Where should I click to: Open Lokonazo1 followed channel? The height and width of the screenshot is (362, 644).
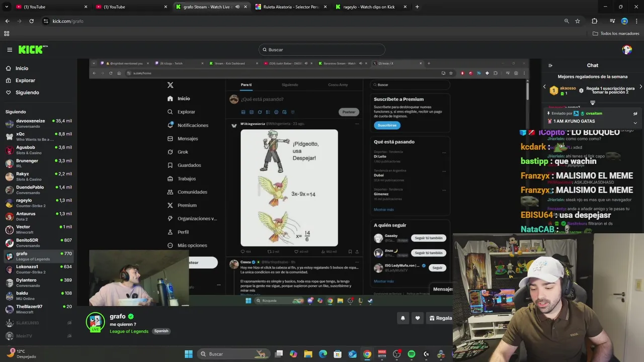(x=39, y=269)
